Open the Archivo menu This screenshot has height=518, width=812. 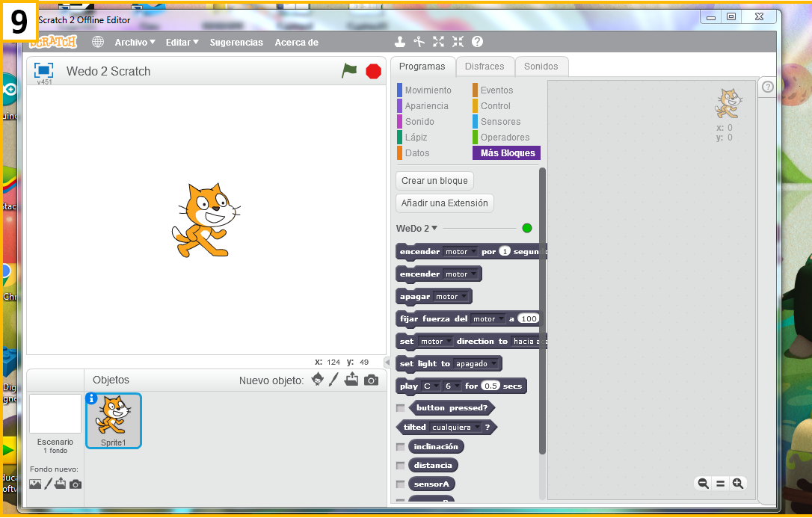(x=135, y=43)
